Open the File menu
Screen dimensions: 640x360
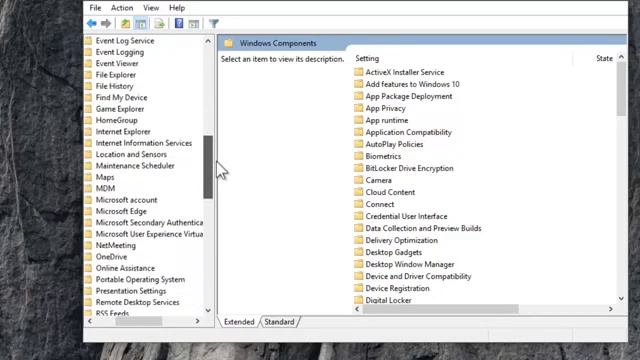(95, 8)
